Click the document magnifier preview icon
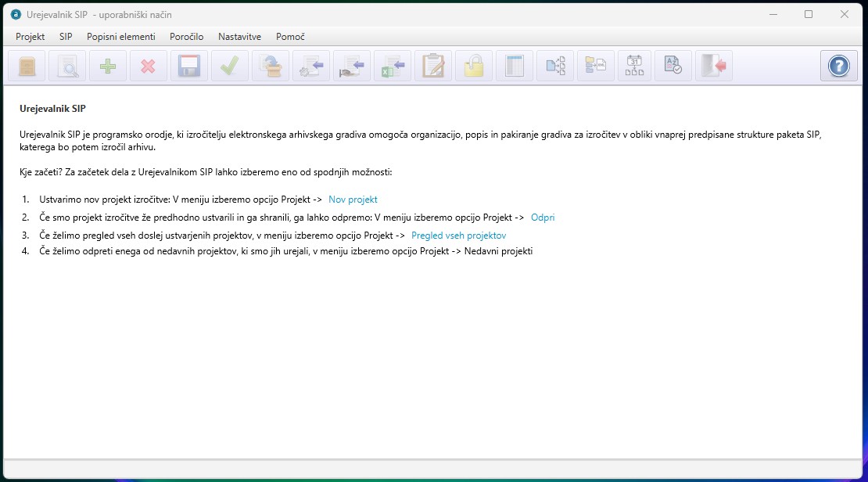The height and width of the screenshot is (482, 868). pyautogui.click(x=67, y=66)
